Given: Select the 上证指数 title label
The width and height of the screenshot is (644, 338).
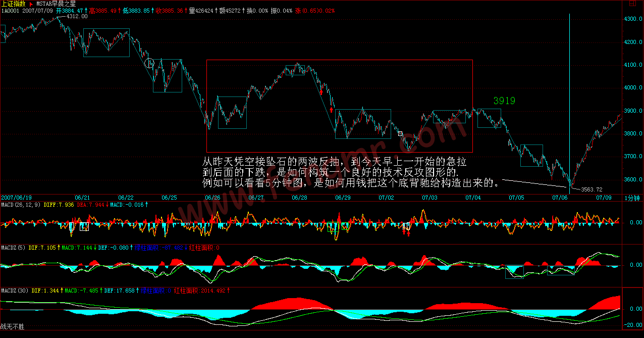Looking at the screenshot, I should 13,4.
